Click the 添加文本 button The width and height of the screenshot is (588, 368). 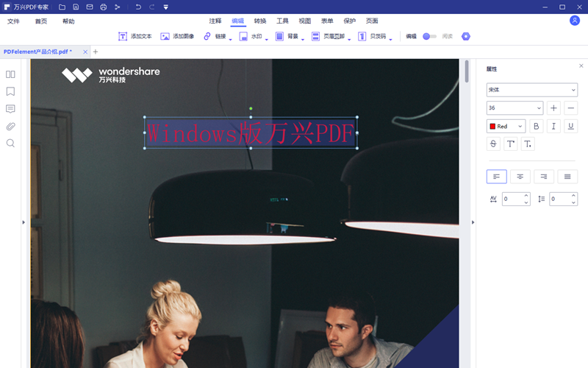coord(135,36)
